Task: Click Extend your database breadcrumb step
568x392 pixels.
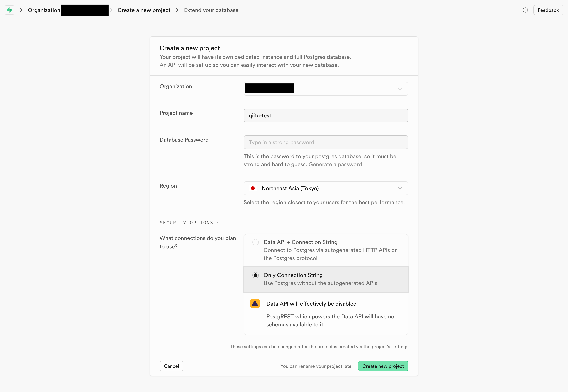Action: 211,10
